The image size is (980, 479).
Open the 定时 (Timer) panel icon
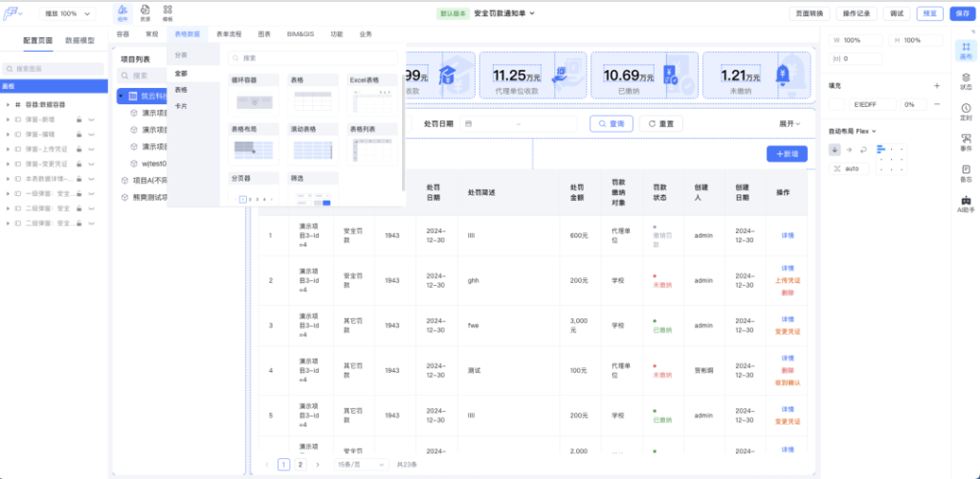click(x=966, y=112)
